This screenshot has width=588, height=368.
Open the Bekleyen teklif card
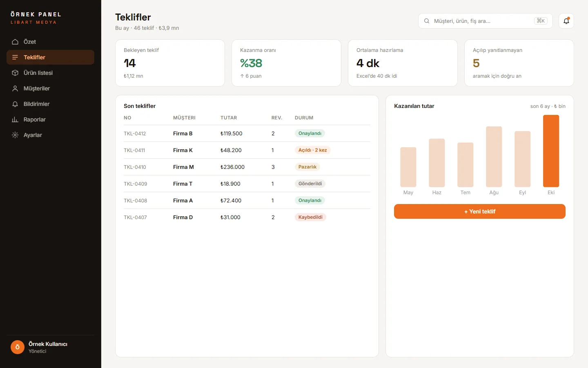170,63
